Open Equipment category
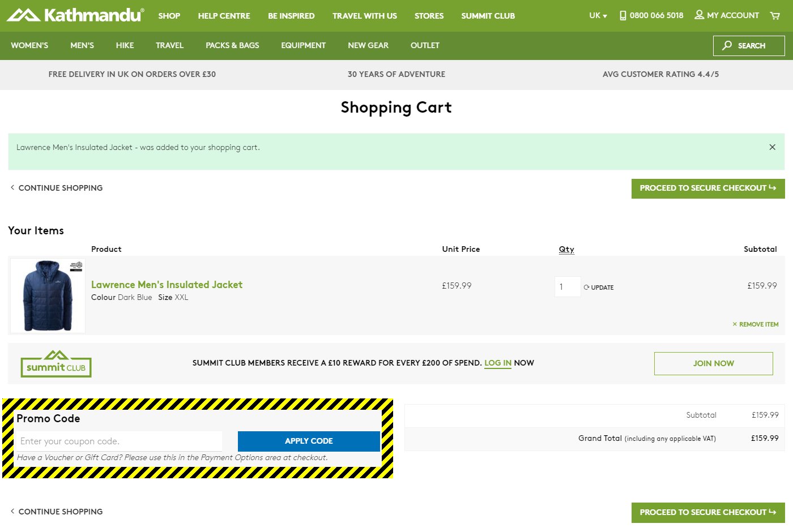Screen dimensions: 793x532 coord(304,45)
